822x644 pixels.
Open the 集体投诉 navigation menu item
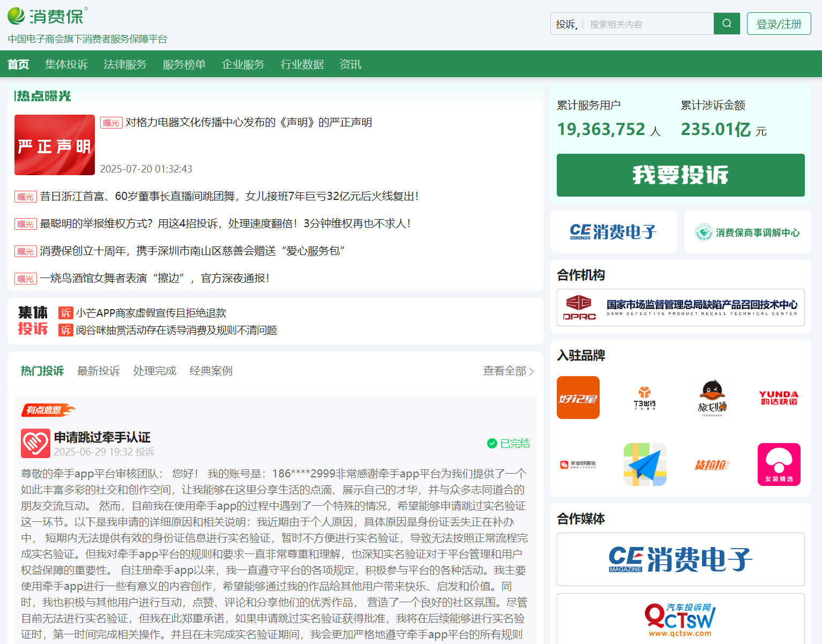pos(66,64)
